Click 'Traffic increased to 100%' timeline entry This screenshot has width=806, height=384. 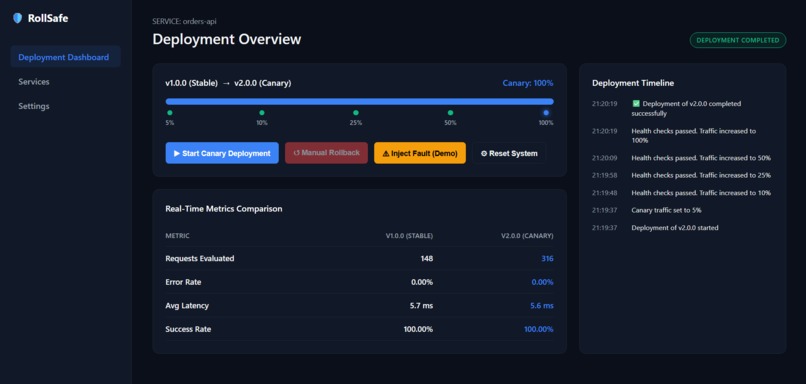[693, 136]
